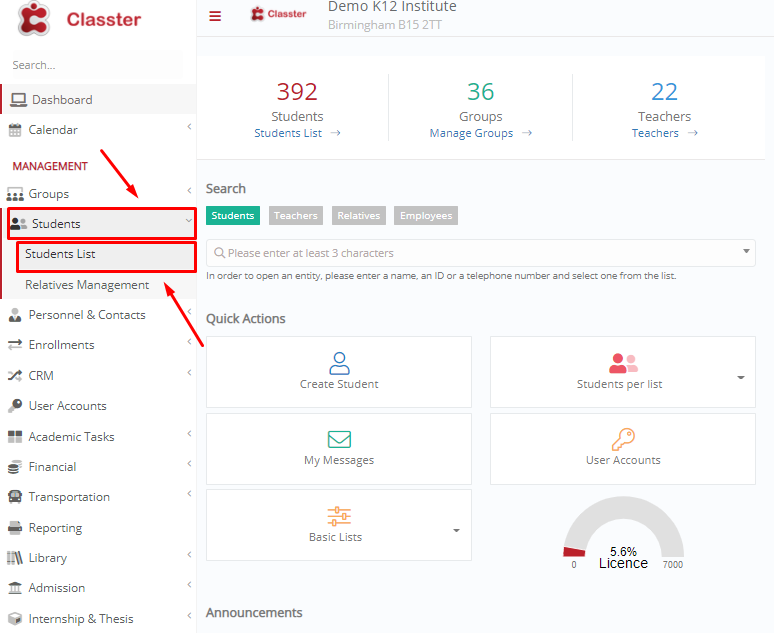Click the Transportation bus icon
This screenshot has width=774, height=633.
15,497
